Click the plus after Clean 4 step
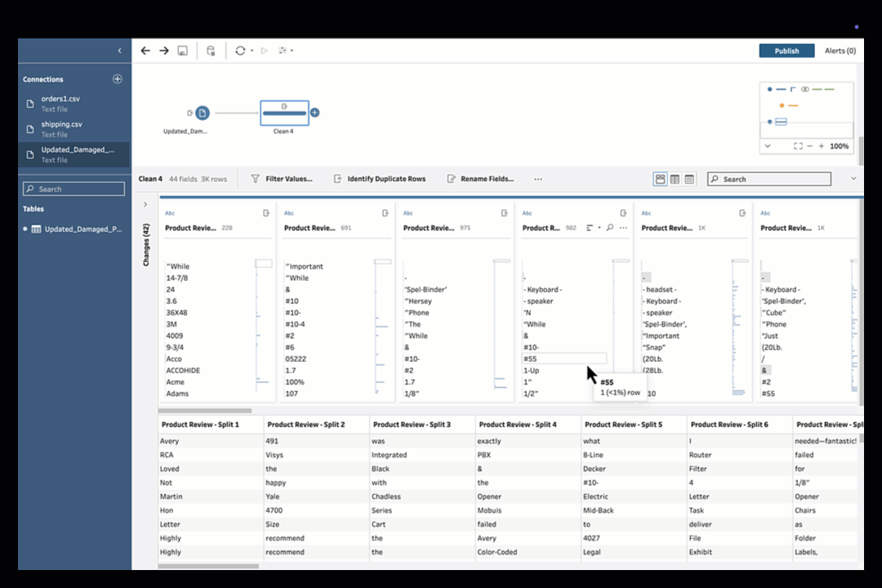Image resolution: width=882 pixels, height=588 pixels. tap(315, 113)
